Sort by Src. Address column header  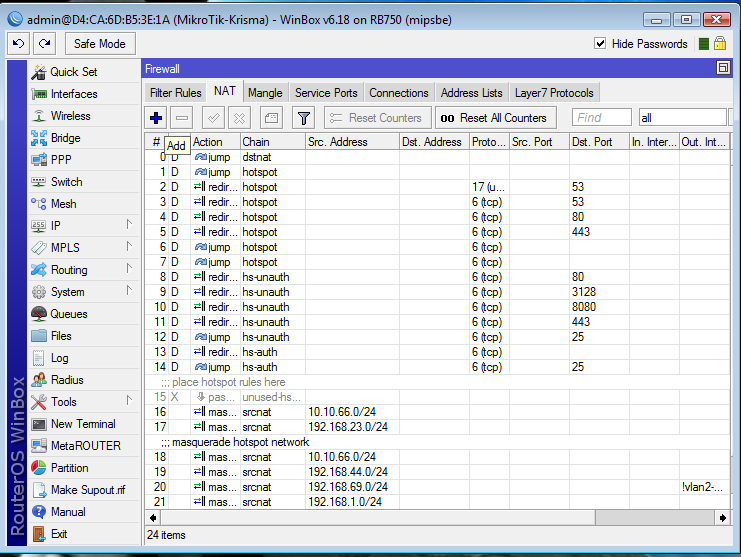click(x=352, y=142)
